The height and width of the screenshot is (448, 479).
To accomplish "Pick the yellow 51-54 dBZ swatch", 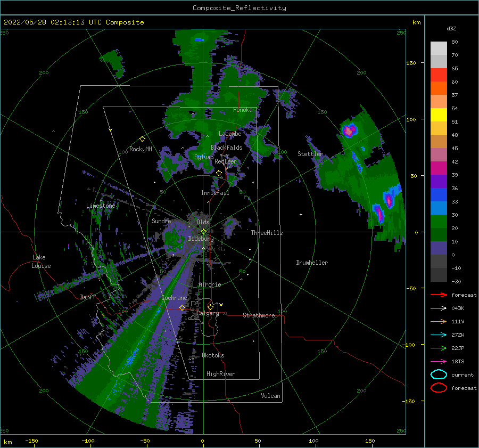I will [x=439, y=115].
